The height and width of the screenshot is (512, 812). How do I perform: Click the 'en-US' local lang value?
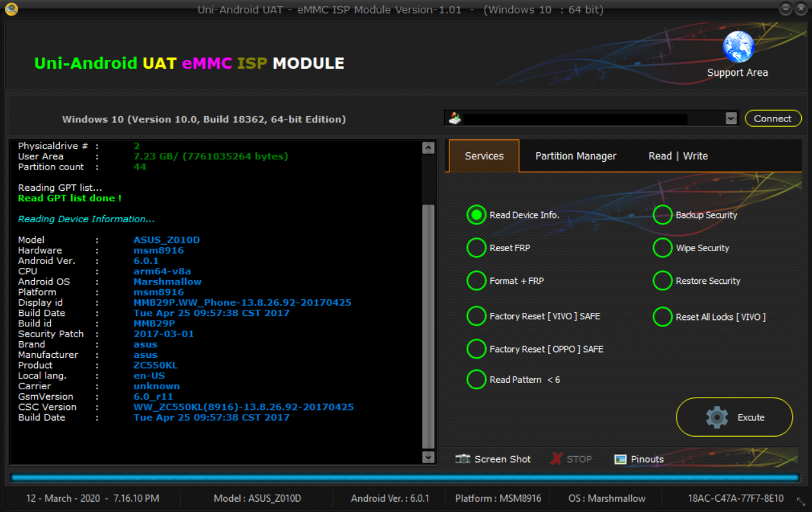click(149, 375)
